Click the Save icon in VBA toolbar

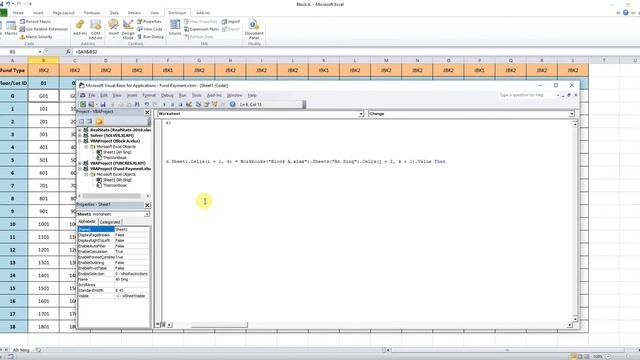[103, 104]
